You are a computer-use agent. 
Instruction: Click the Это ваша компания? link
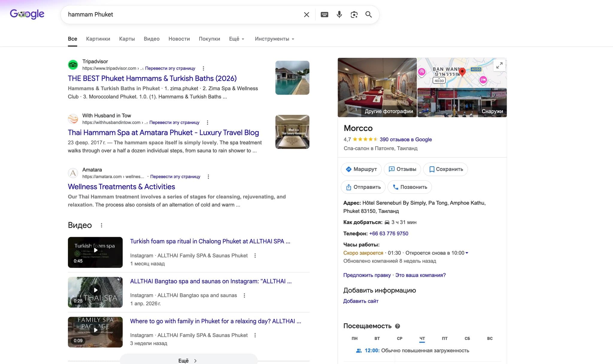click(x=420, y=275)
